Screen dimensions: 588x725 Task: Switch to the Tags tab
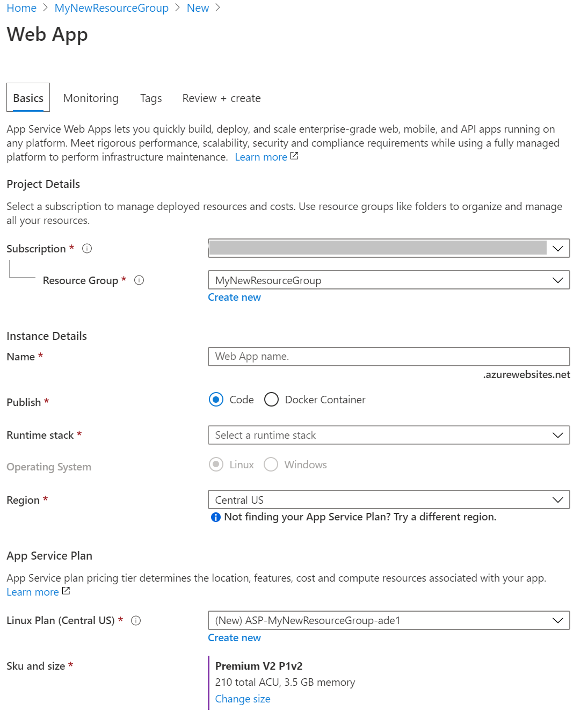coord(150,98)
